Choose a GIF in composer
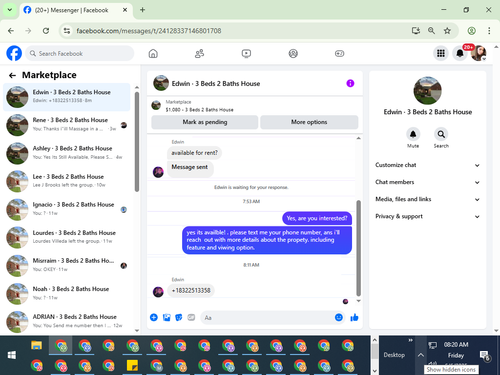Viewport: 500px width, 375px height. 191,317
